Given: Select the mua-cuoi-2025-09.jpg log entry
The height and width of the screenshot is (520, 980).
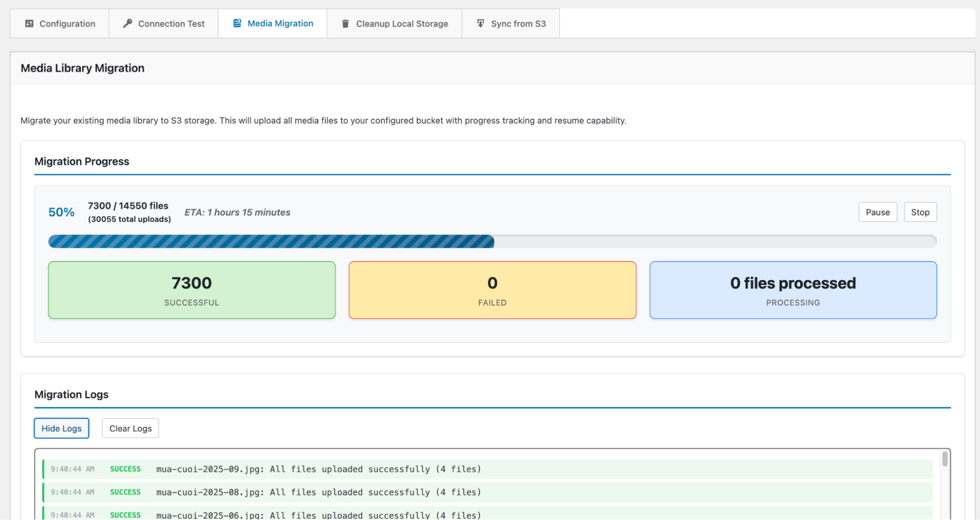Looking at the screenshot, I should coord(318,469).
